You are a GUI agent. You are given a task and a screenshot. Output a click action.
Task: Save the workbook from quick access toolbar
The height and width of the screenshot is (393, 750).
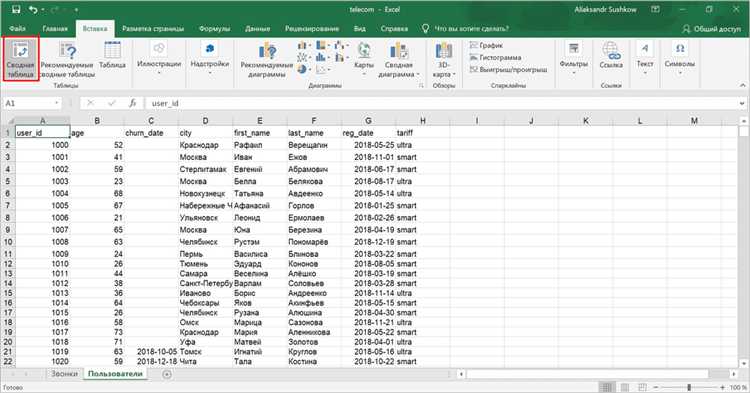pyautogui.click(x=16, y=10)
